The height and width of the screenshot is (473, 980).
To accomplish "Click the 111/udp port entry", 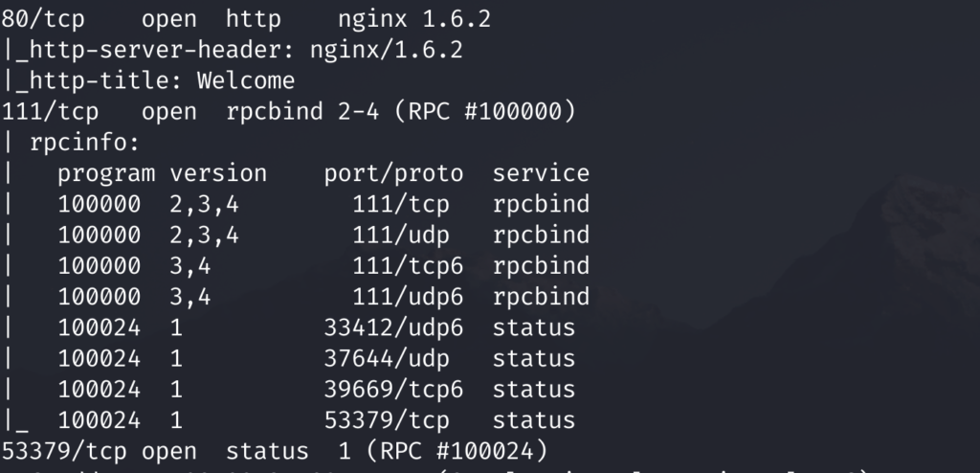I will tap(401, 235).
